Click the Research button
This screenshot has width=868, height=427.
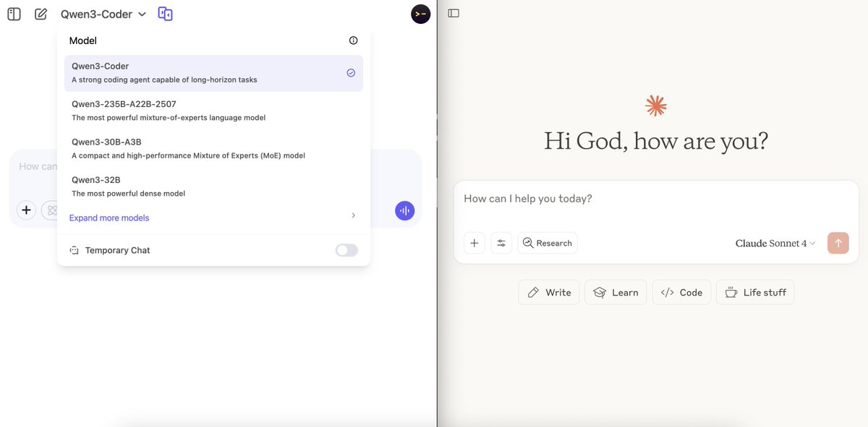tap(548, 243)
